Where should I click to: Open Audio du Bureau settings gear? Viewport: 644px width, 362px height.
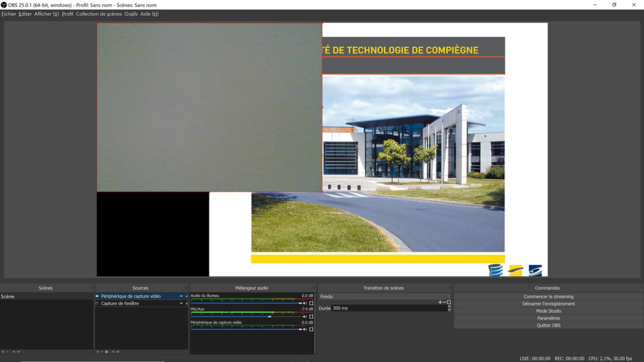[x=311, y=303]
